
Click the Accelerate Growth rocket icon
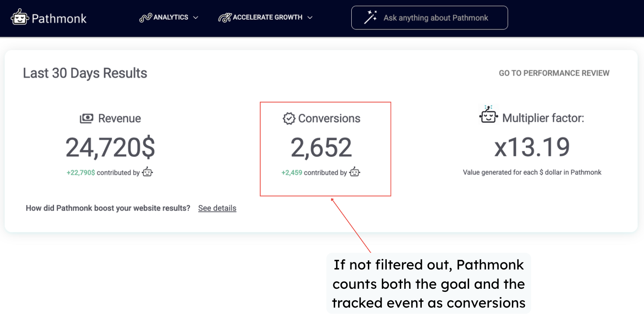(x=225, y=18)
